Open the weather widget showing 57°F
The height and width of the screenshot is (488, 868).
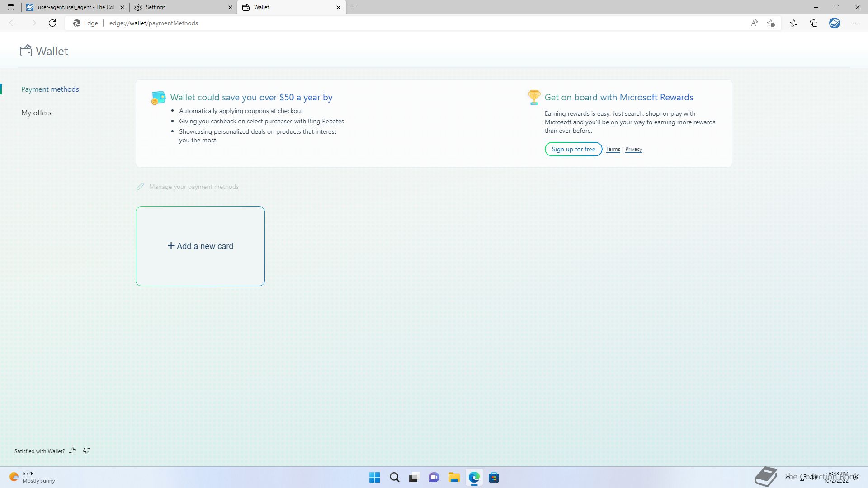point(33,477)
